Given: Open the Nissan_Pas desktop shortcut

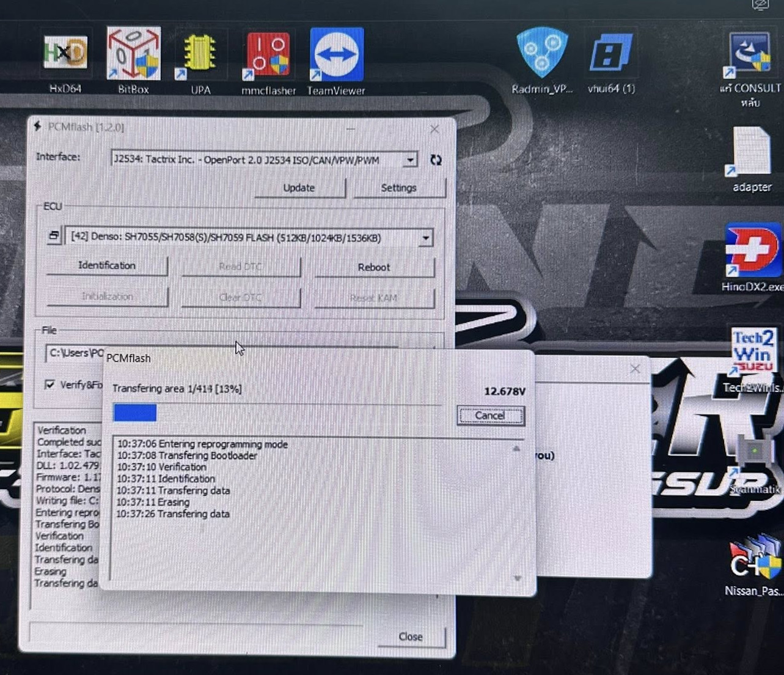Looking at the screenshot, I should pos(754,566).
